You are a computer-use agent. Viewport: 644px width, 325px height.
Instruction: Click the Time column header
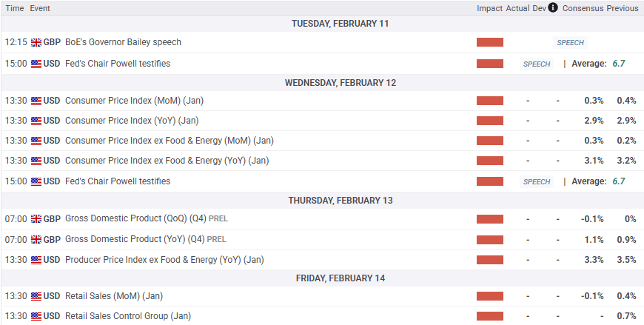pos(14,8)
